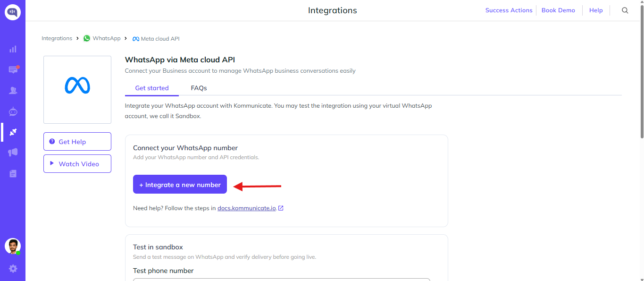Open the Kommunicate logo home icon
This screenshot has height=281, width=644.
(x=13, y=12)
